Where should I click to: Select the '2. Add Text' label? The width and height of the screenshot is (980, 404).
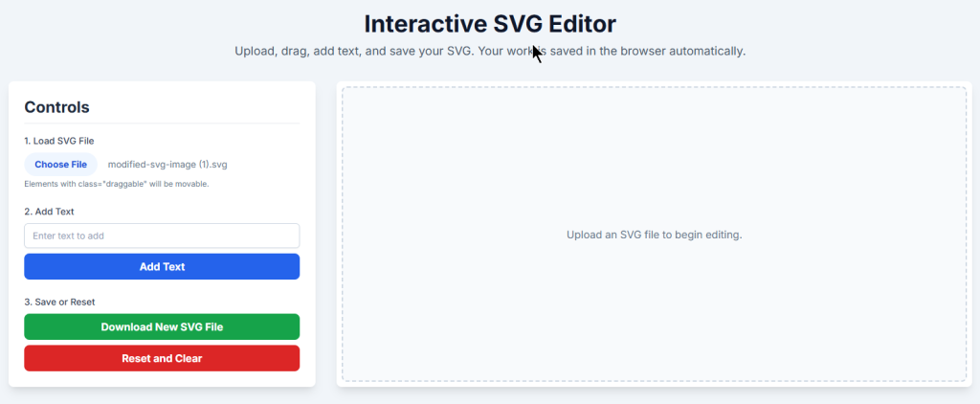(x=49, y=212)
